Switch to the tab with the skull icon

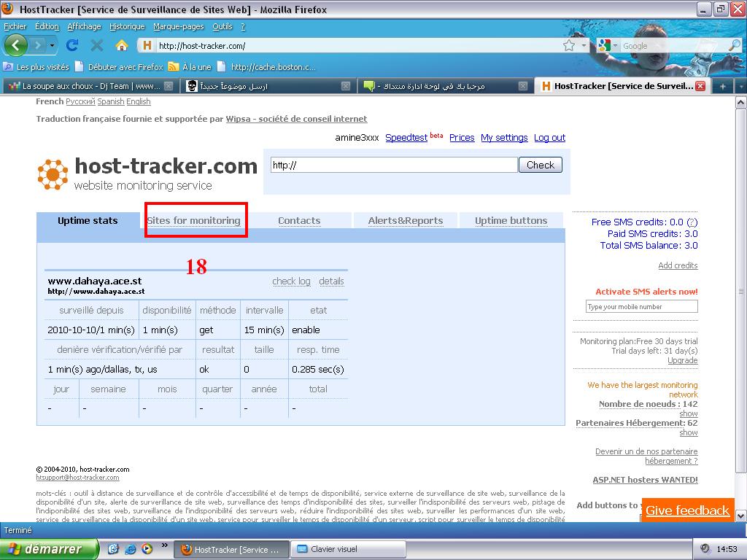267,86
